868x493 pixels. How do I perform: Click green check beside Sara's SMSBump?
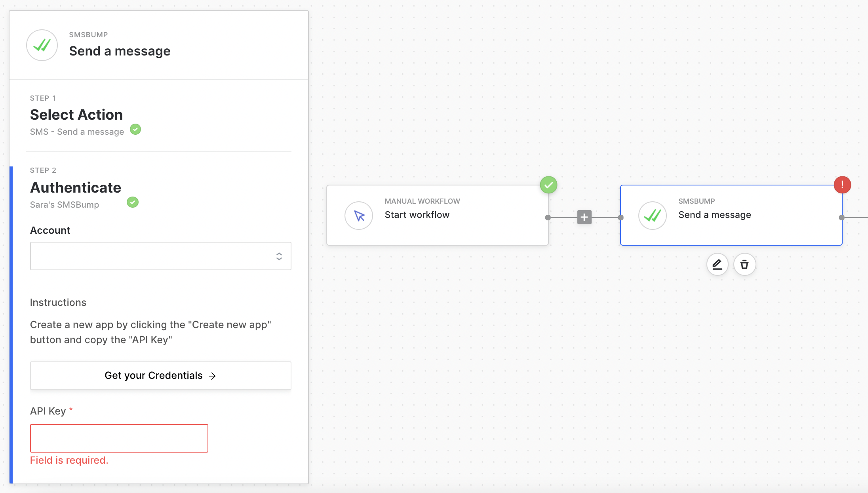coord(133,203)
